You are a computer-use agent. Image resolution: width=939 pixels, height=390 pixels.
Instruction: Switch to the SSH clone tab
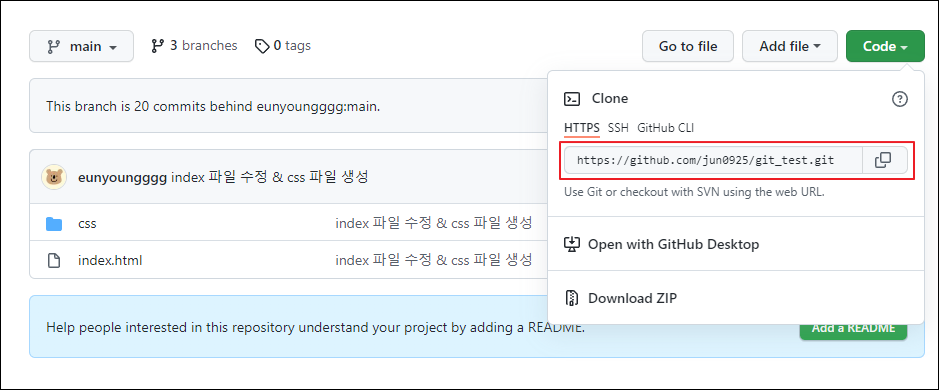618,128
